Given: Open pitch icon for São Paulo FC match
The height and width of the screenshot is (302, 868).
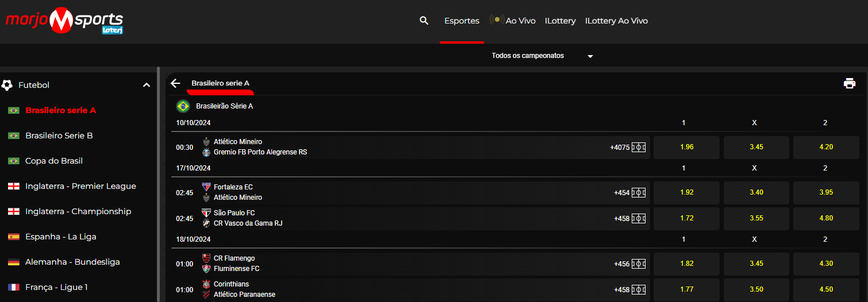Looking at the screenshot, I should (x=639, y=218).
